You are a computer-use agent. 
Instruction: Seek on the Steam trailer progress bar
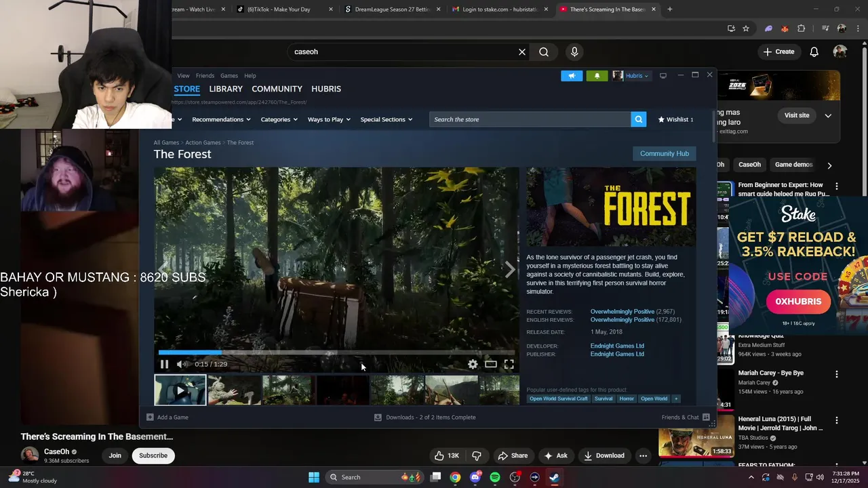pyautogui.click(x=336, y=352)
